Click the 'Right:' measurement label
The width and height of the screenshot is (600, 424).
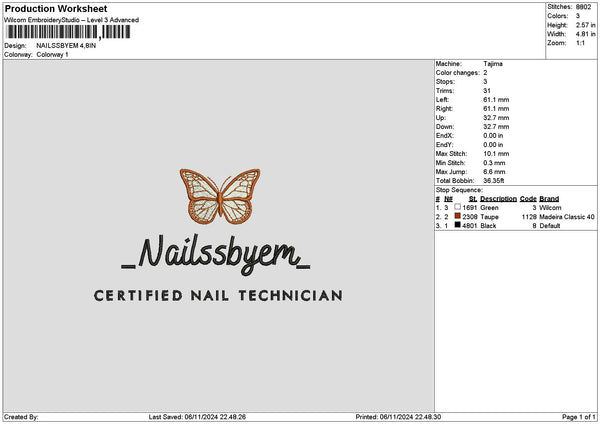click(444, 109)
